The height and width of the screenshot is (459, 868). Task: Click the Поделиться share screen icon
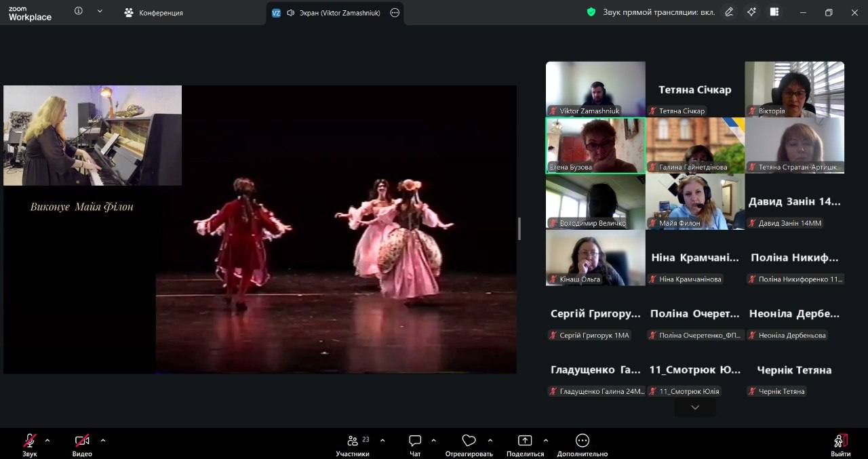(x=525, y=441)
